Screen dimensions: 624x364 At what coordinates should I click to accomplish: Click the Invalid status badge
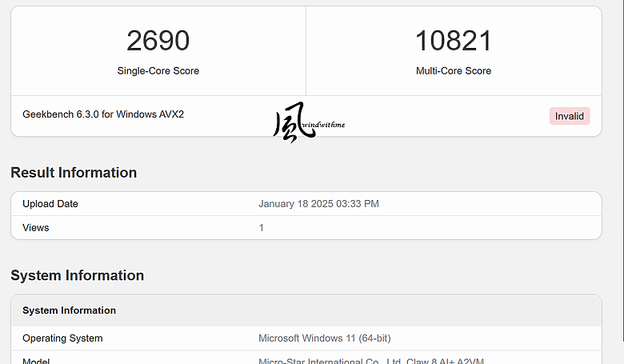pos(570,116)
